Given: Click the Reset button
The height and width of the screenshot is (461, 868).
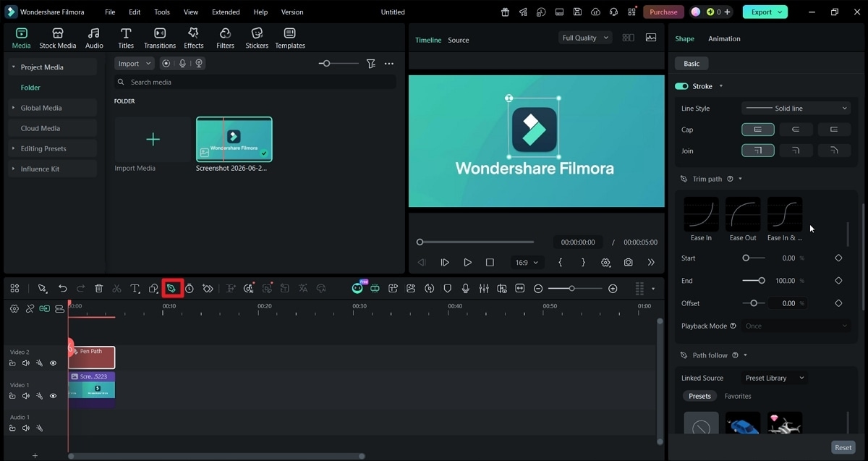Looking at the screenshot, I should point(843,447).
